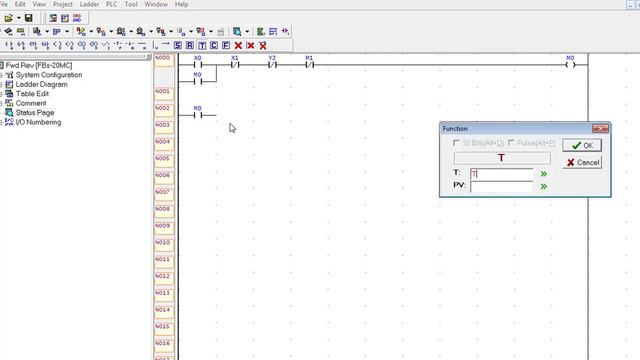Select the Timer T function tool
This screenshot has height=360, width=640.
point(202,45)
